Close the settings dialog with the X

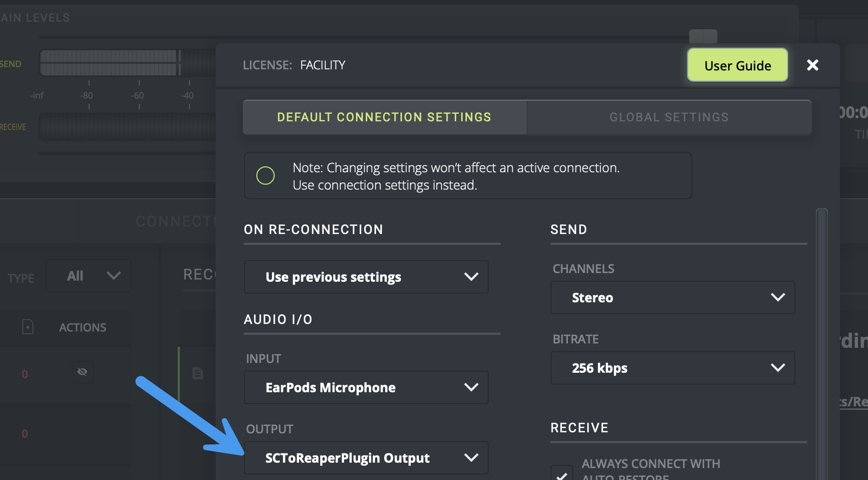(x=812, y=65)
